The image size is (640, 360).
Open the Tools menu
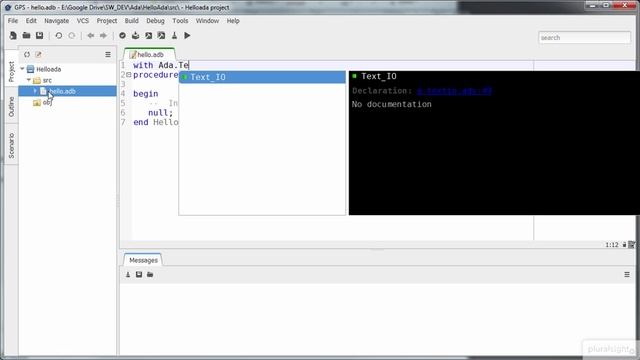click(x=180, y=21)
